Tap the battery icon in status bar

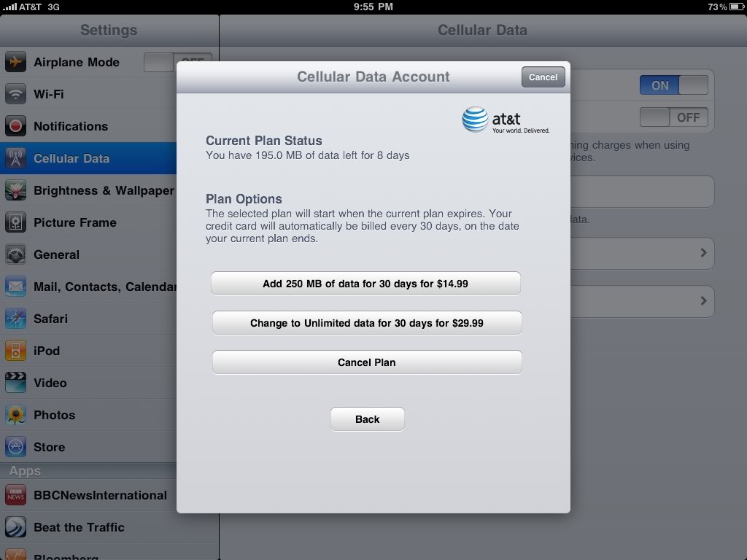click(737, 7)
